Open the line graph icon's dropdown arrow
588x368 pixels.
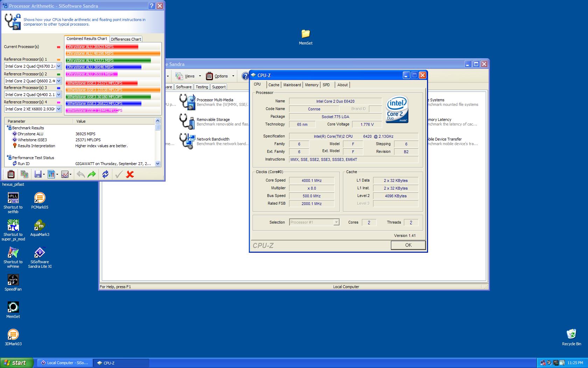[x=70, y=175]
